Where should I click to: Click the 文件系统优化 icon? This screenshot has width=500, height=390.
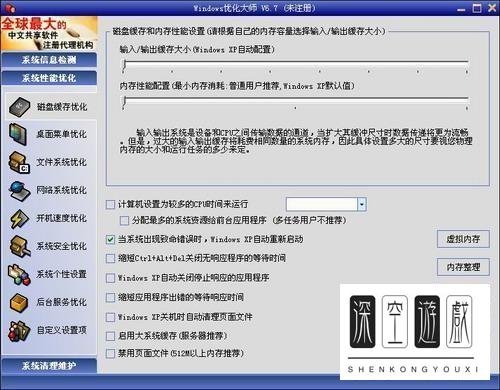(19, 162)
